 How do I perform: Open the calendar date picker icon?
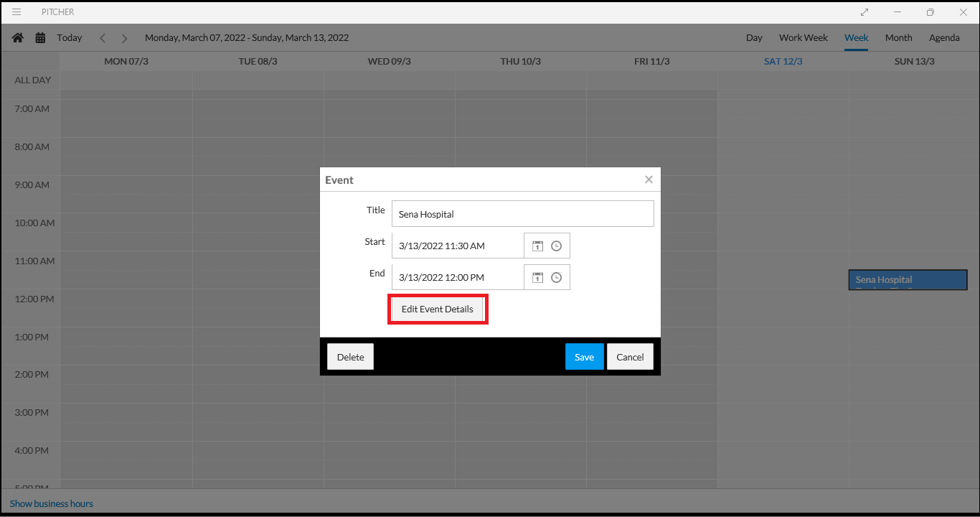40,38
